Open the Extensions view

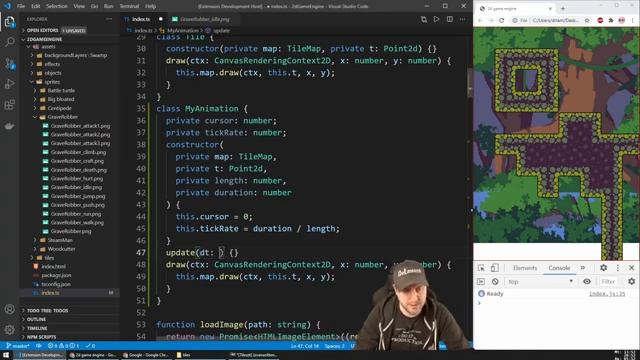10,105
